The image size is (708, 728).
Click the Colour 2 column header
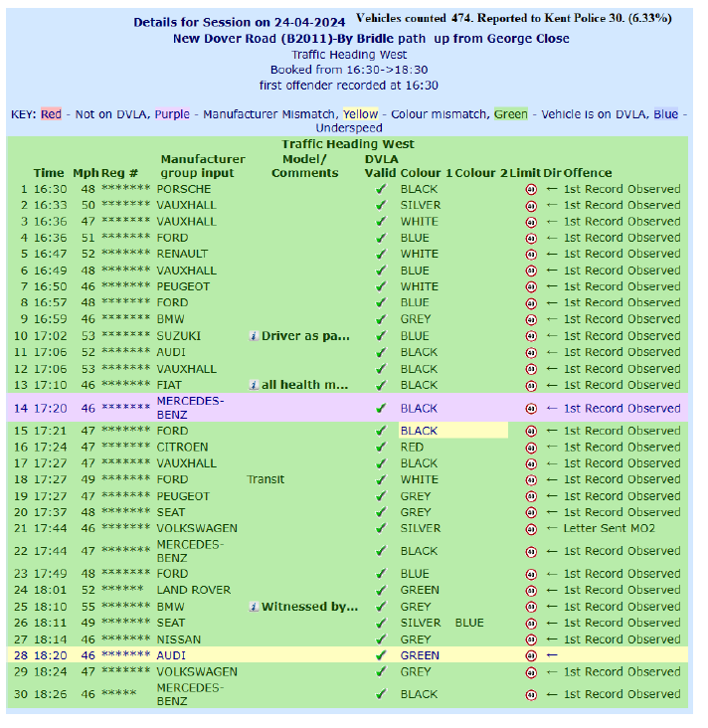coord(481,173)
